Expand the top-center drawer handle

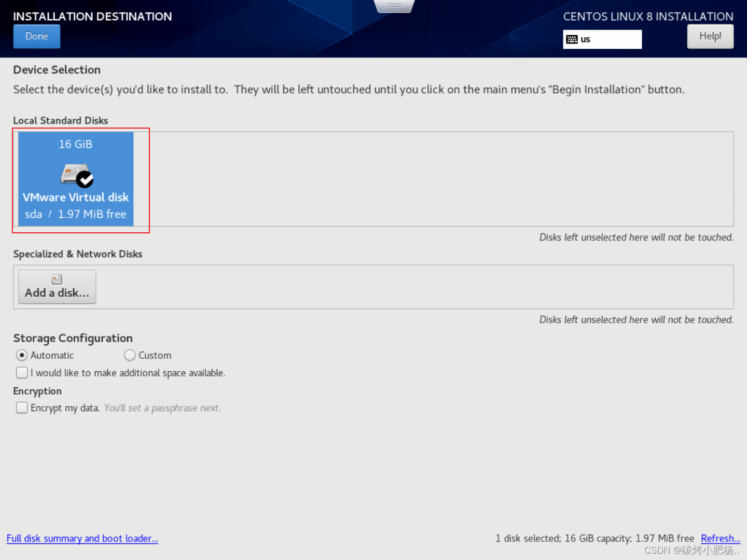(x=394, y=6)
